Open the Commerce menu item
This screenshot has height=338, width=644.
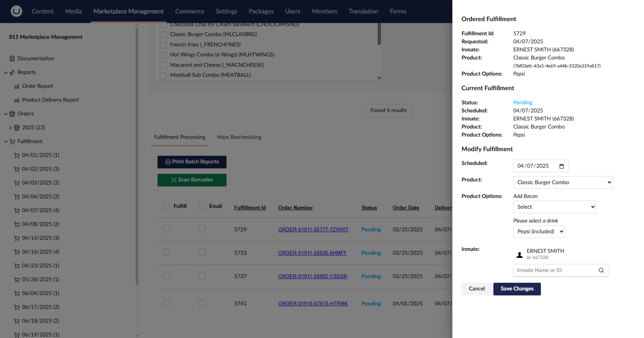tap(190, 11)
